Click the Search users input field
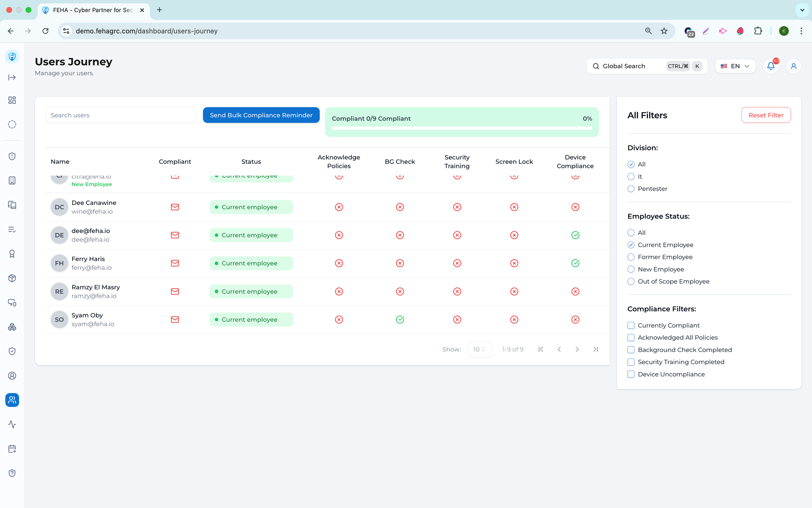The height and width of the screenshot is (508, 812). click(x=121, y=115)
